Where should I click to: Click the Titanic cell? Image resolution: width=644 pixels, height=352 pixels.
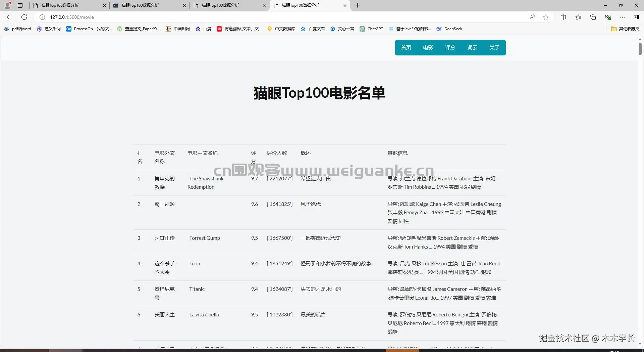197,289
